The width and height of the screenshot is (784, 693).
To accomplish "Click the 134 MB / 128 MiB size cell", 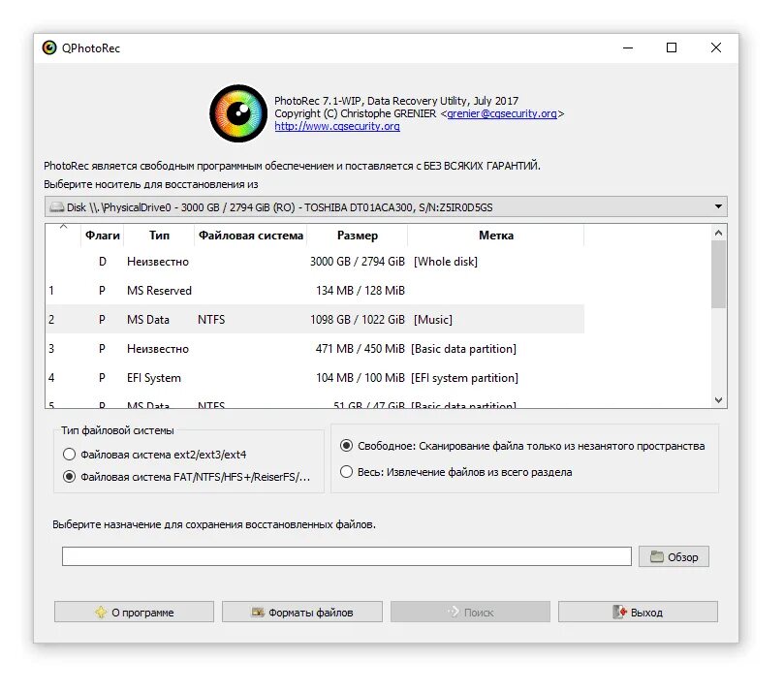I will coord(360,291).
